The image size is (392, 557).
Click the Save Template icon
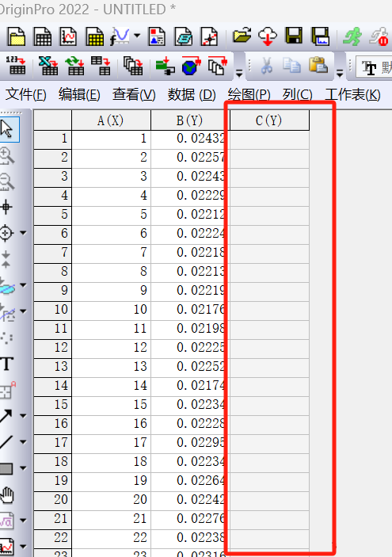(x=320, y=36)
